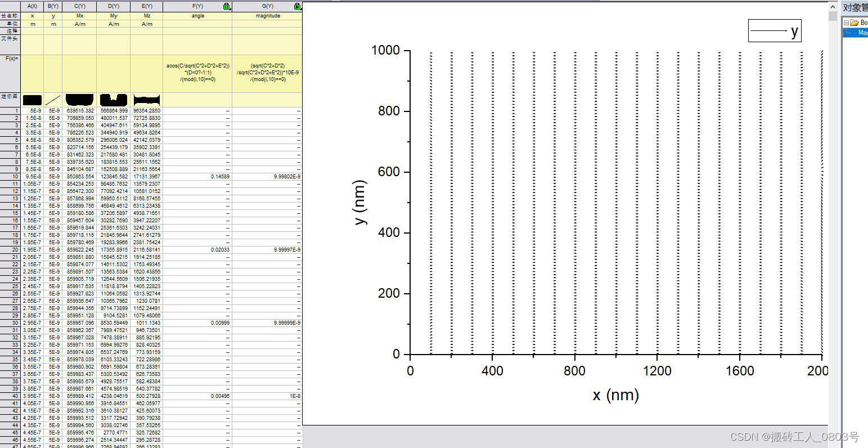Open the Mx column sparkline thumbnail
The height and width of the screenshot is (448, 868).
79,100
